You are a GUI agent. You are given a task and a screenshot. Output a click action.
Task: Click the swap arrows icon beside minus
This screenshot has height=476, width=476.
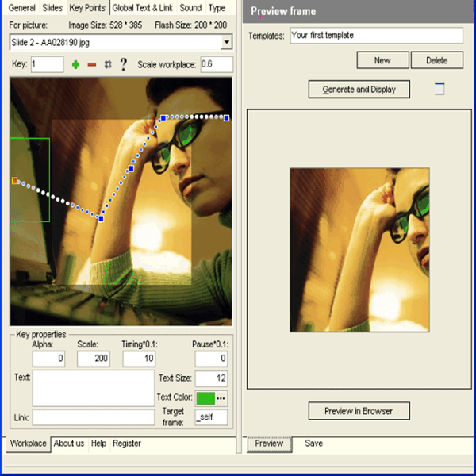tap(108, 65)
